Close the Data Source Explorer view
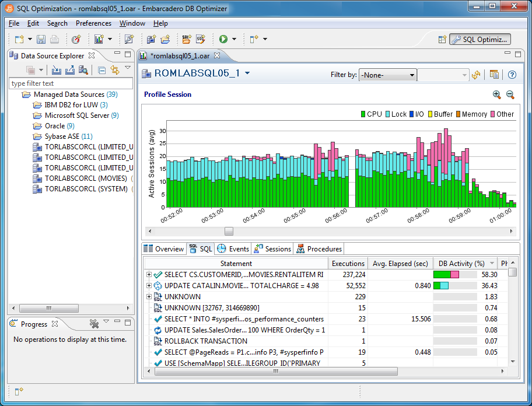The width and height of the screenshot is (532, 406). (92, 55)
